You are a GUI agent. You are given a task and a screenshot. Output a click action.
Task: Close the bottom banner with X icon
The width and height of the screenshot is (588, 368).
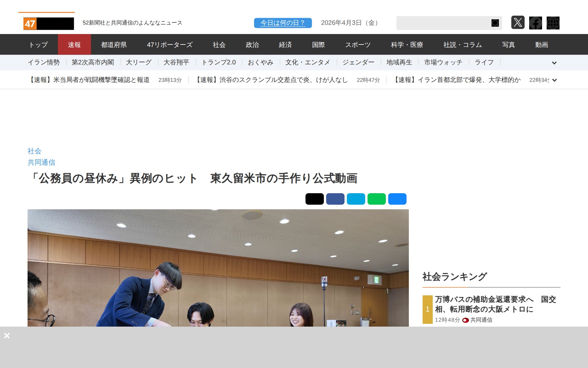(7, 335)
